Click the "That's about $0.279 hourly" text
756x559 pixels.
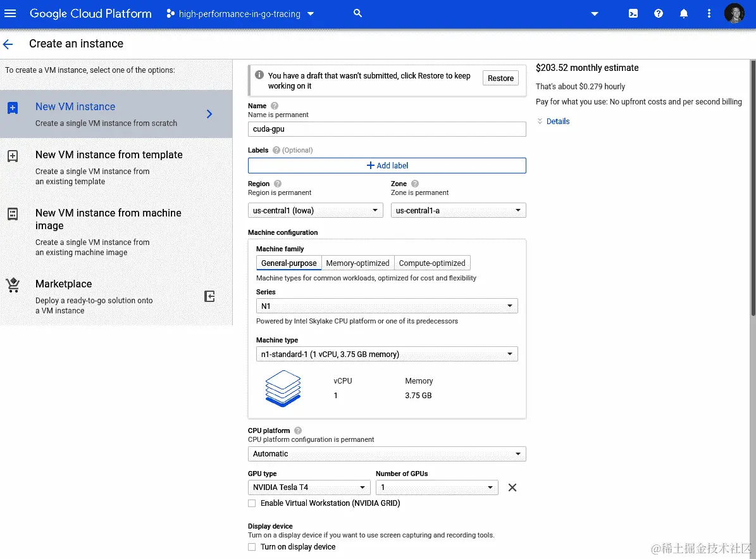(580, 86)
